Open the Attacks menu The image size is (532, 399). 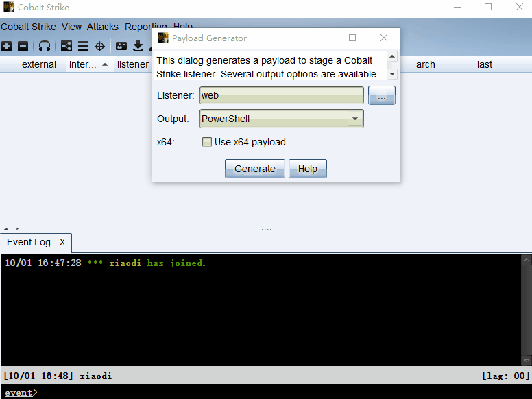[x=102, y=27]
